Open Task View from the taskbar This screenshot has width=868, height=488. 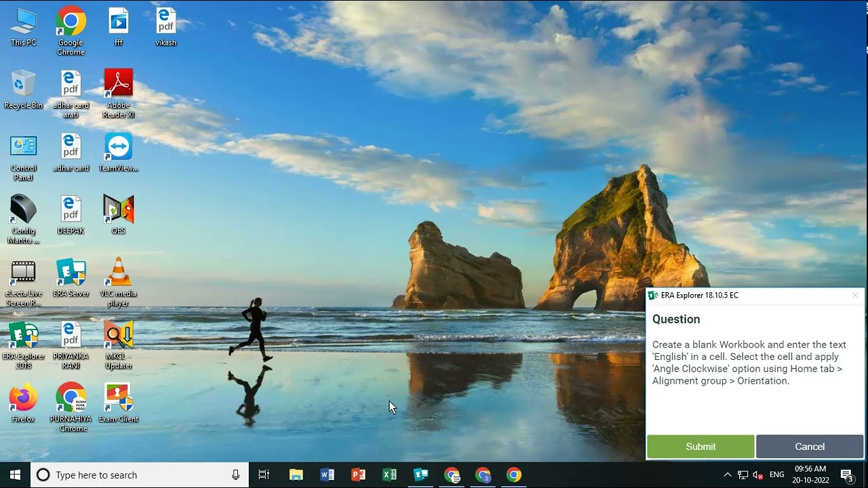click(x=264, y=474)
